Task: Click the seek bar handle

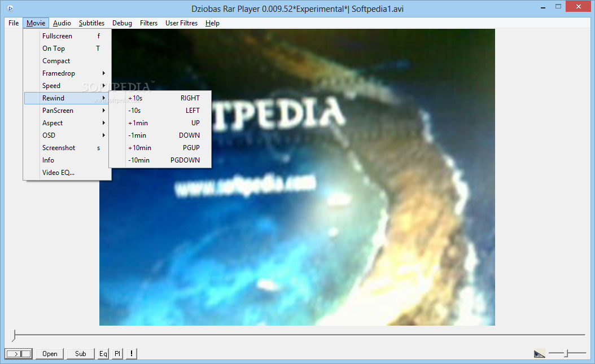Action: (x=14, y=335)
